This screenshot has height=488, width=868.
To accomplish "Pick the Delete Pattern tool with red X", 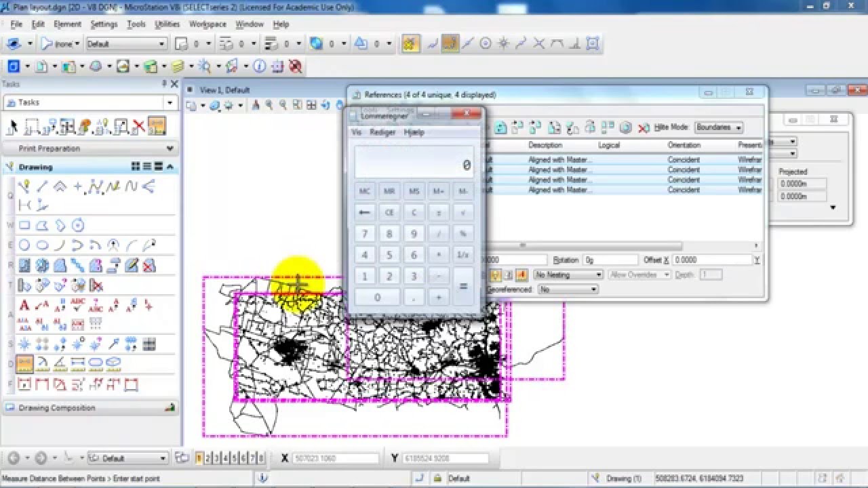I will (149, 265).
